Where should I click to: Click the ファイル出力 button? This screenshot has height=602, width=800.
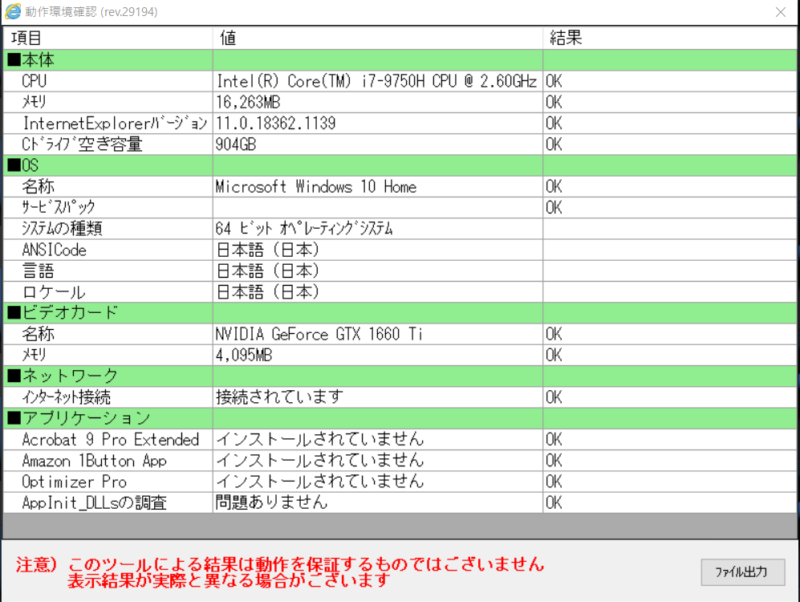[x=742, y=572]
